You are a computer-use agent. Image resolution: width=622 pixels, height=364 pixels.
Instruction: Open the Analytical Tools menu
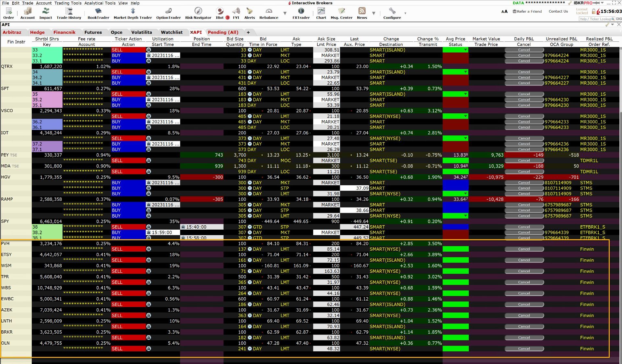[100, 3]
